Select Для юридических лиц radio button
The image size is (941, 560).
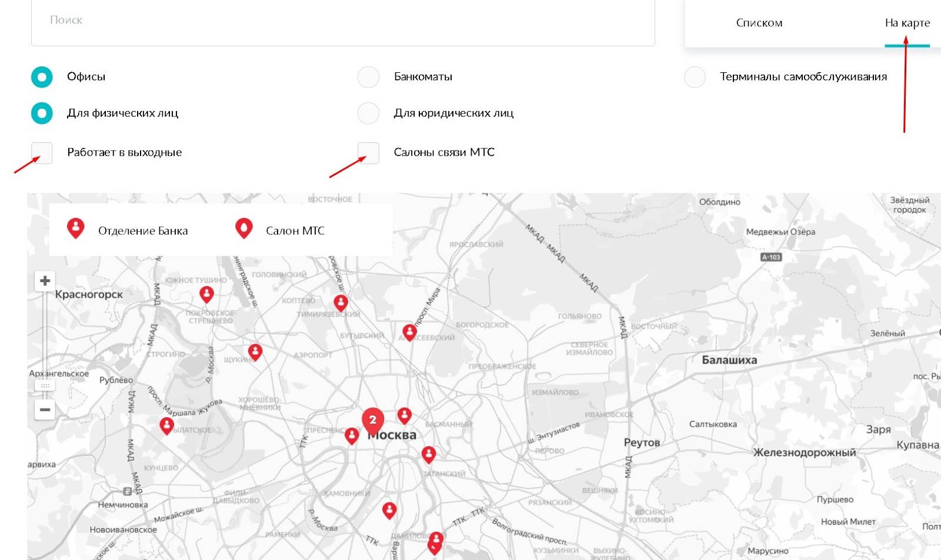tap(369, 113)
